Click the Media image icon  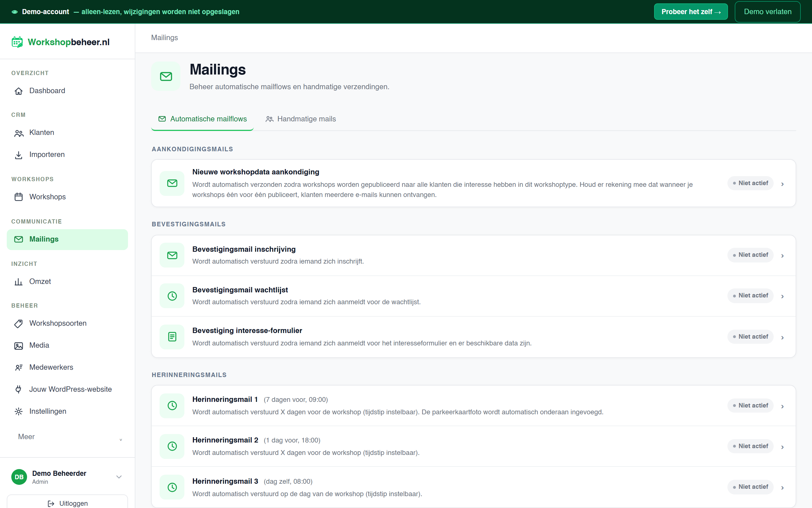click(18, 346)
